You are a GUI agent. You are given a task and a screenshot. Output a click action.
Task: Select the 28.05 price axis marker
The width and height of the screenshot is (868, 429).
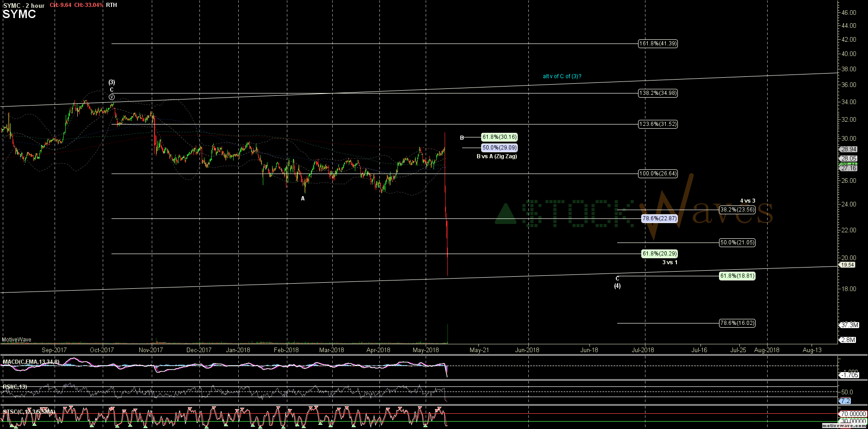tap(849, 158)
